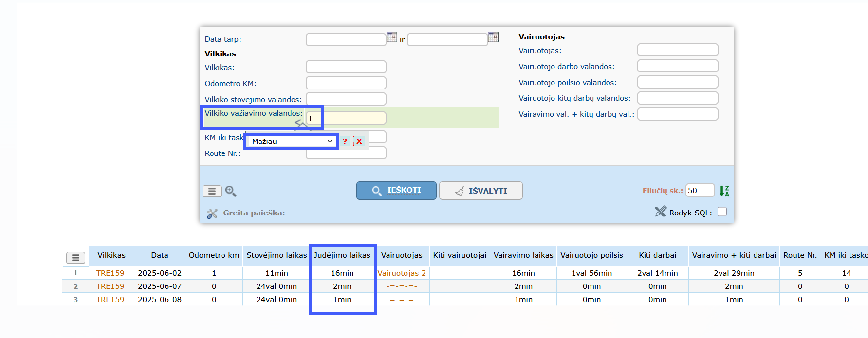868x338 pixels.
Task: Close filter popup with red X
Action: pyautogui.click(x=359, y=141)
